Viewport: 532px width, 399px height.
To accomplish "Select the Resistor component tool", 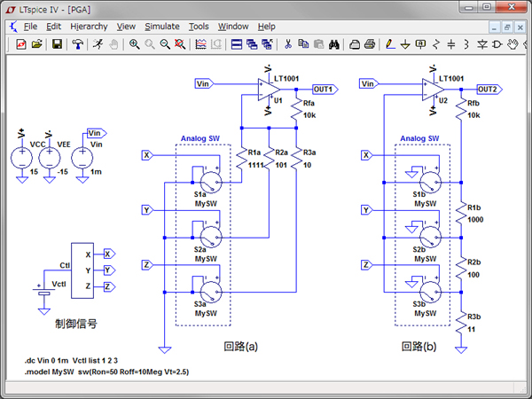I will pos(436,43).
